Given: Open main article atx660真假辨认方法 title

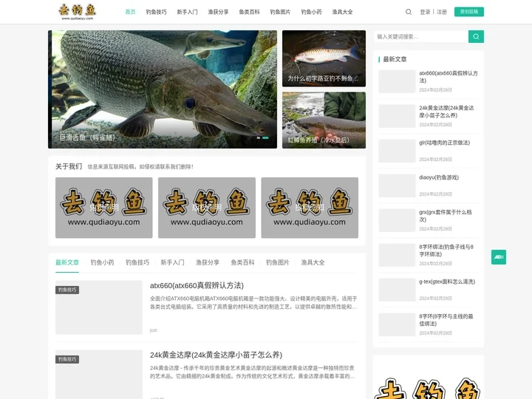Looking at the screenshot, I should (x=197, y=286).
